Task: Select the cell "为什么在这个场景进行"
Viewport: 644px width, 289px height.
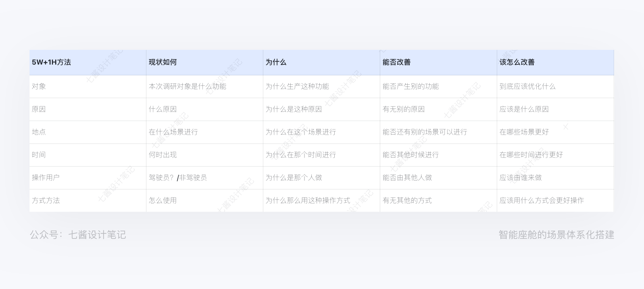Action: (321, 132)
